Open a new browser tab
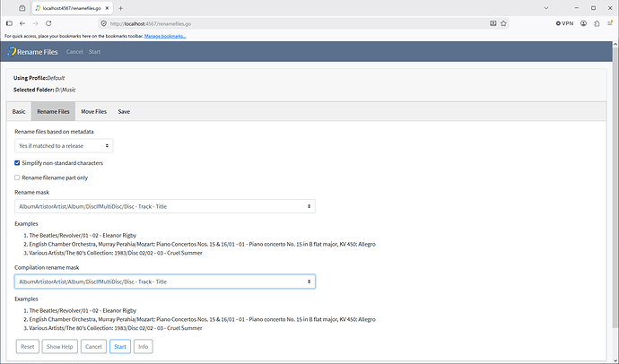This screenshot has height=364, width=619. tap(121, 8)
